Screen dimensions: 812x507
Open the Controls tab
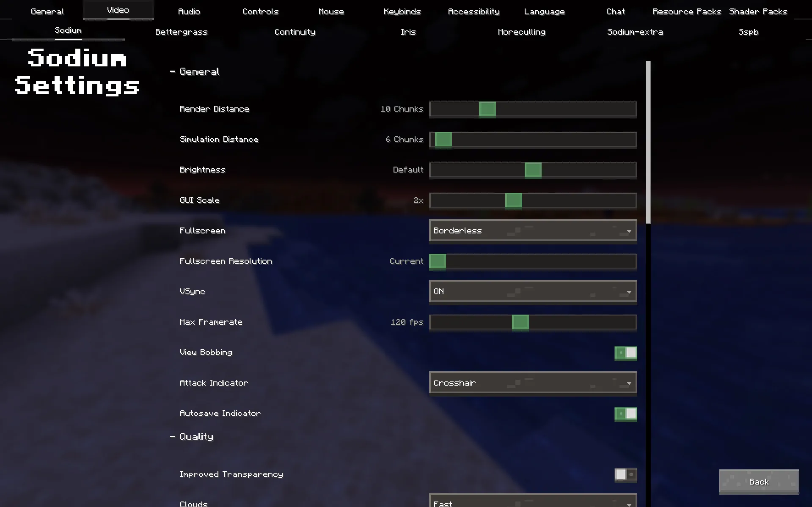coord(260,11)
